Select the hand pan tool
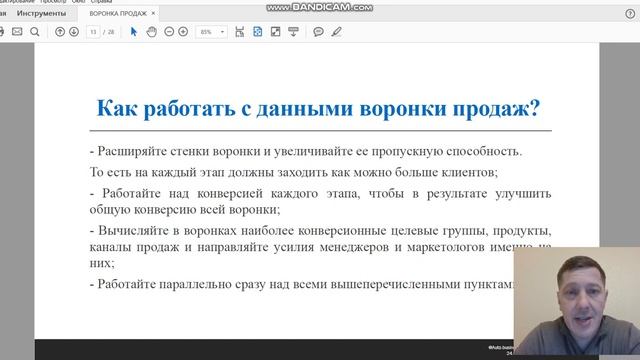The image size is (640, 360). (151, 31)
